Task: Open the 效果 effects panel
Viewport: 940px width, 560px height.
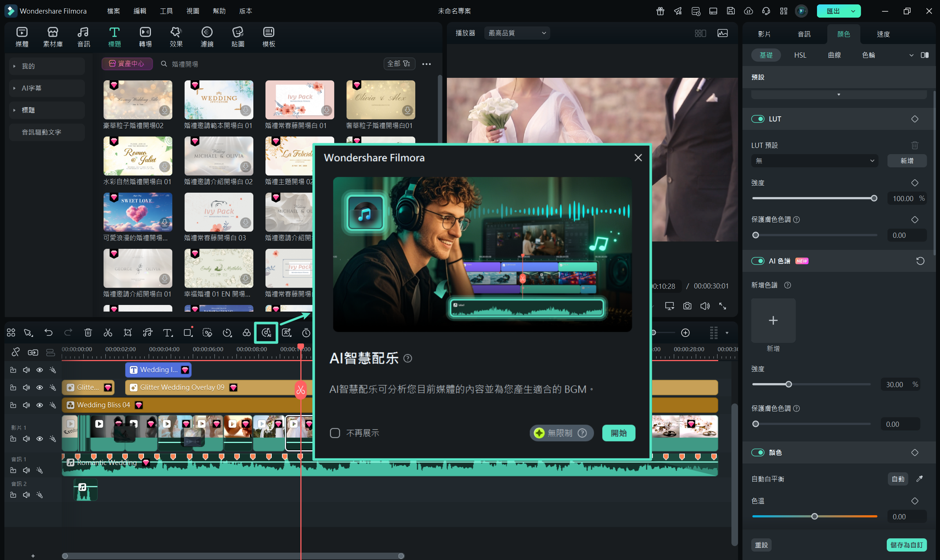Action: [176, 37]
